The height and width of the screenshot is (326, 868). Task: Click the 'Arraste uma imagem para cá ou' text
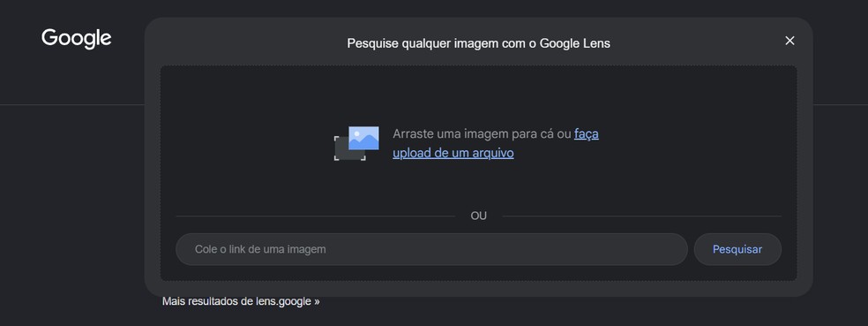tap(482, 134)
